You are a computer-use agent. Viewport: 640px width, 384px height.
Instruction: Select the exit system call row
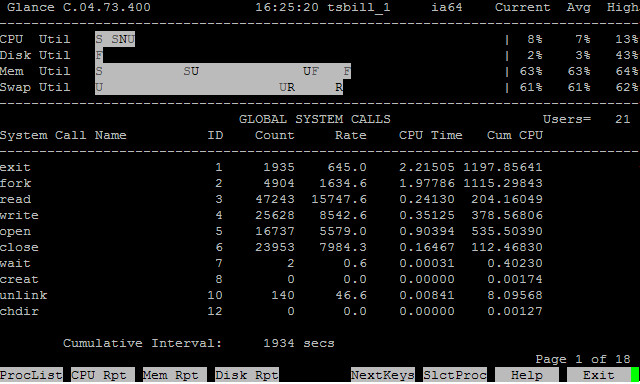[x=271, y=167]
